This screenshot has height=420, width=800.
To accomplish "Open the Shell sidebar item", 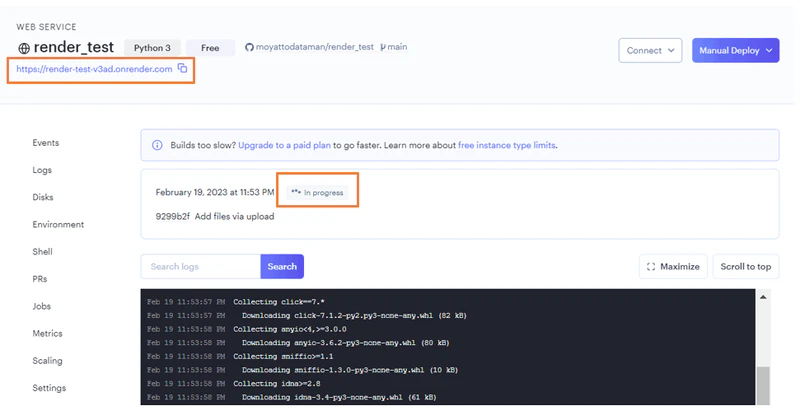I will [x=42, y=252].
